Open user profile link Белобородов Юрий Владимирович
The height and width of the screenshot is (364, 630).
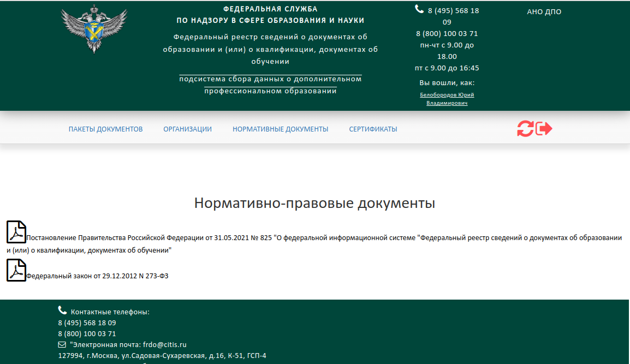447,99
